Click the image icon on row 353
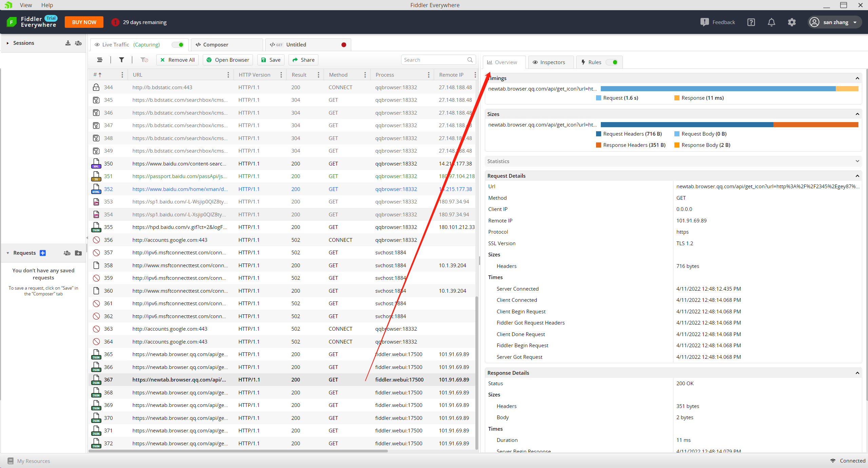868x468 pixels. pyautogui.click(x=96, y=202)
